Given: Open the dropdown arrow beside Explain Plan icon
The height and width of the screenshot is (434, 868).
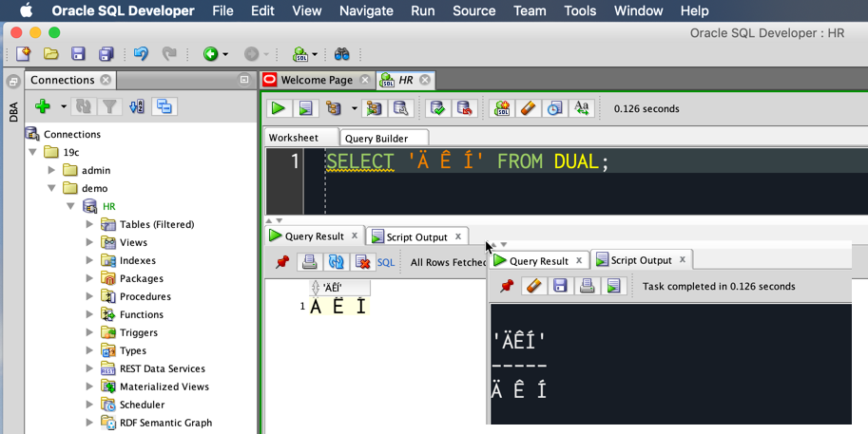Looking at the screenshot, I should click(355, 108).
